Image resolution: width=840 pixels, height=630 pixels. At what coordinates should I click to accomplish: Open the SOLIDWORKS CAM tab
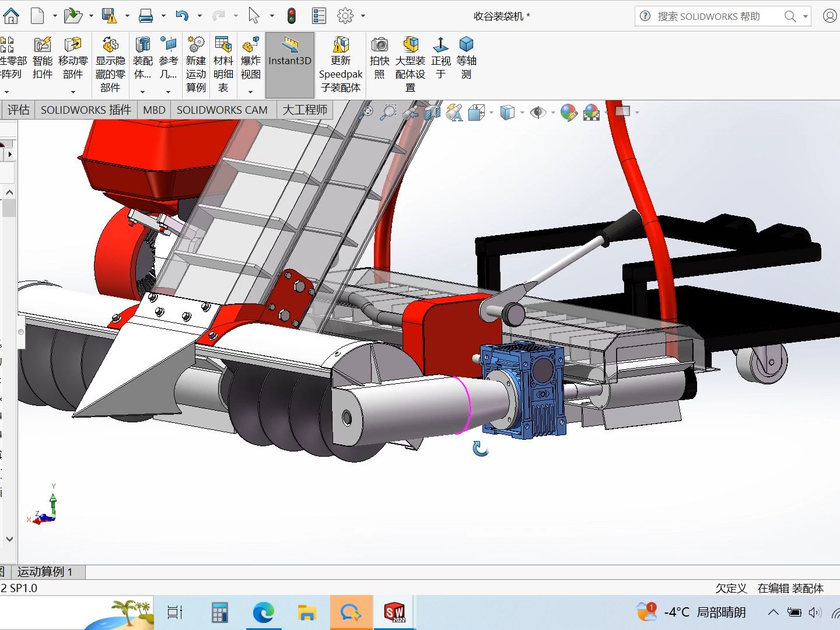pyautogui.click(x=222, y=110)
